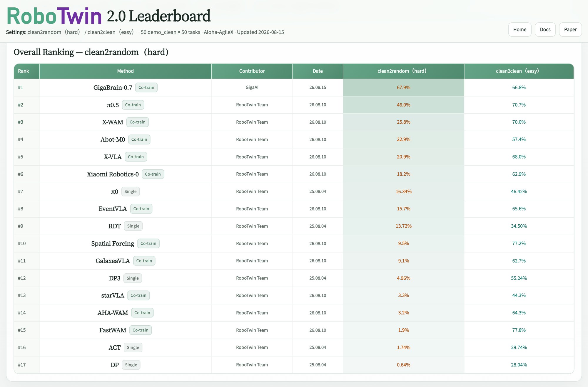Click the Co-train badge beside EventVLA
This screenshot has height=387, width=588.
click(x=141, y=209)
